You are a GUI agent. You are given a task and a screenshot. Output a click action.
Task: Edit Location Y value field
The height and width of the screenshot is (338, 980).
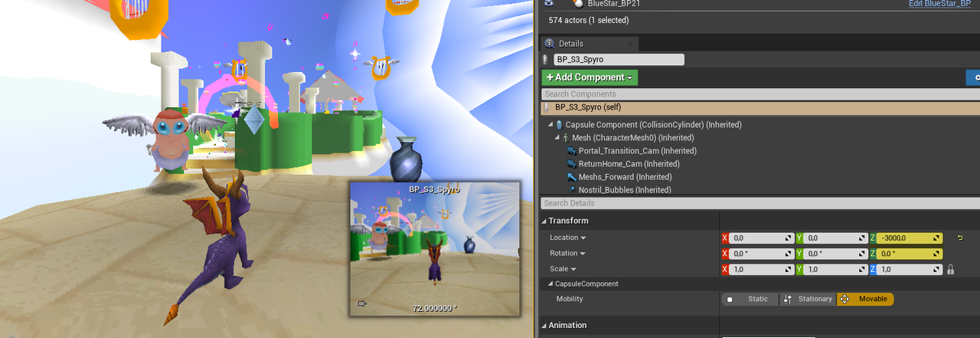[x=835, y=238]
